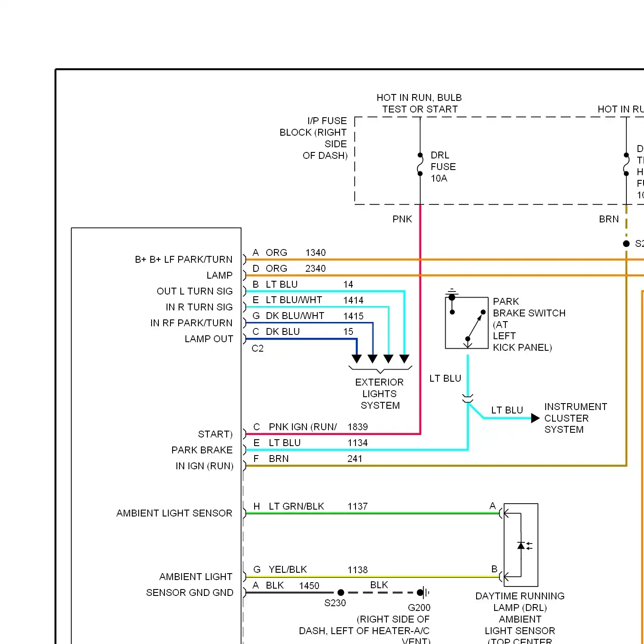Image resolution: width=644 pixels, height=644 pixels.
Task: Click the 'G200' ground label
Action: [419, 608]
